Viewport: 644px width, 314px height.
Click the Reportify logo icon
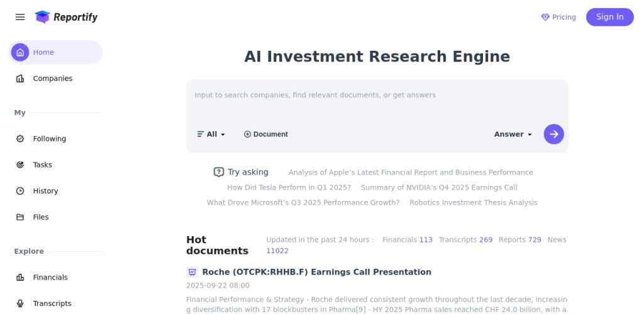[42, 17]
